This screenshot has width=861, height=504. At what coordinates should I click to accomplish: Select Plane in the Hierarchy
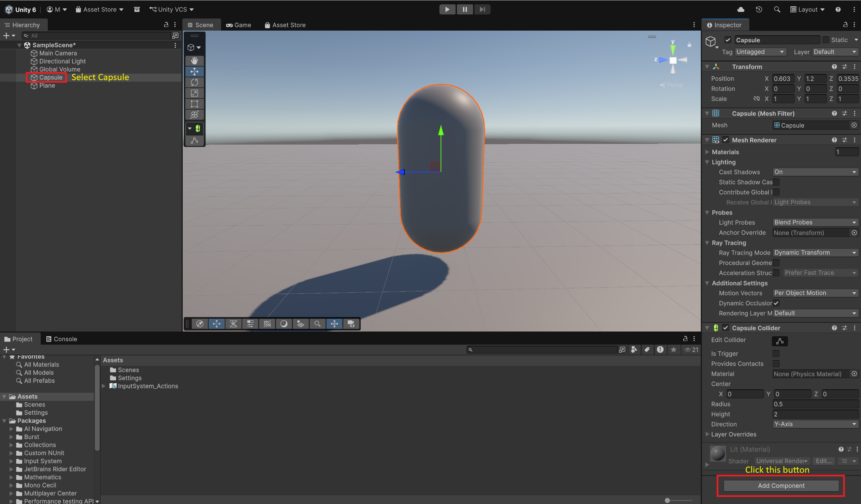tap(47, 86)
